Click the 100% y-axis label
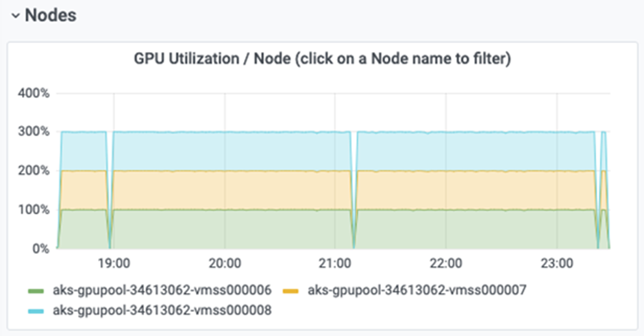Image resolution: width=644 pixels, height=336 pixels. tap(33, 209)
